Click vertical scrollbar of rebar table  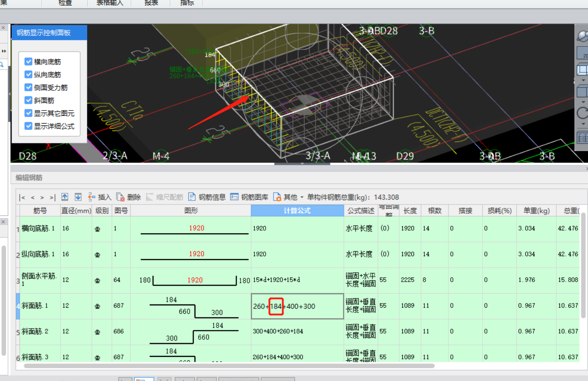click(x=584, y=266)
